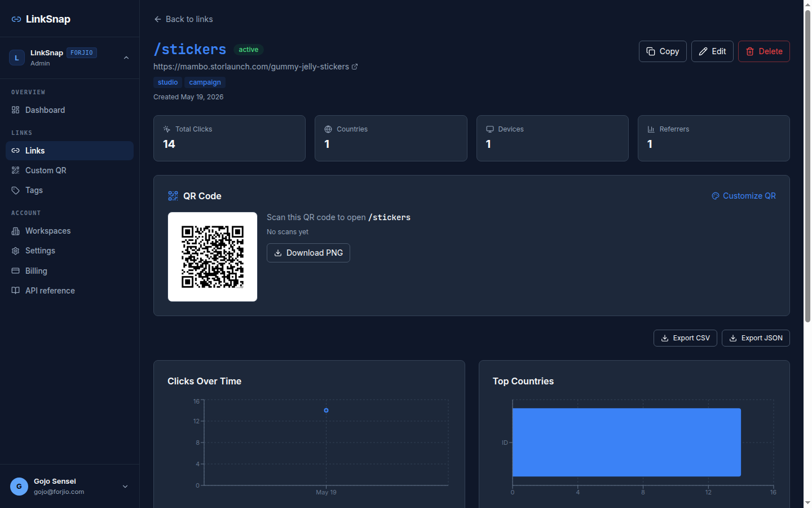Click the Dashboard grid icon in sidebar

tap(16, 110)
